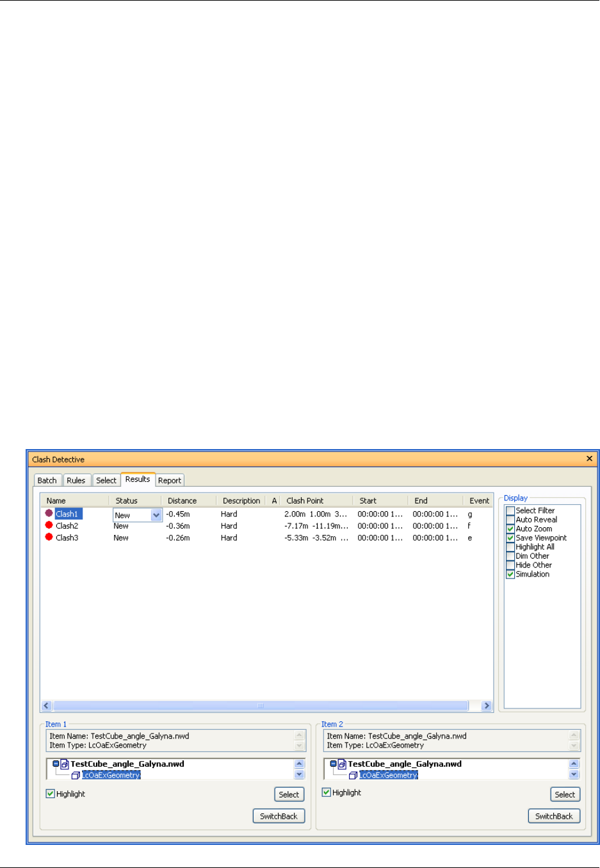This screenshot has width=600, height=868.
Task: Tick the Highlight All checkbox
Action: pos(510,547)
